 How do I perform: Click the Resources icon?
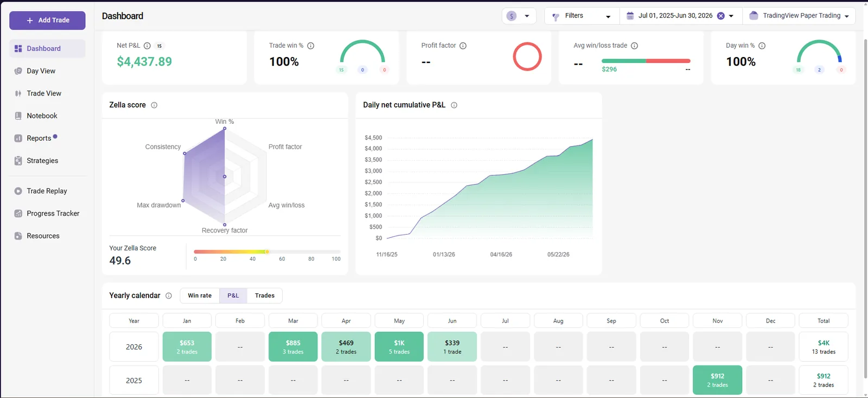tap(18, 236)
